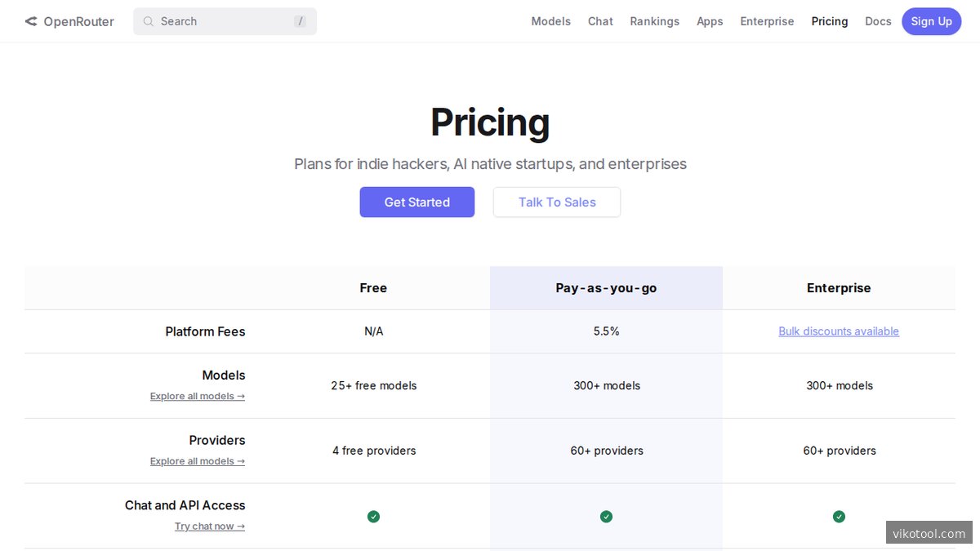This screenshot has height=551, width=980.
Task: Click the Pricing nav link
Action: [829, 21]
